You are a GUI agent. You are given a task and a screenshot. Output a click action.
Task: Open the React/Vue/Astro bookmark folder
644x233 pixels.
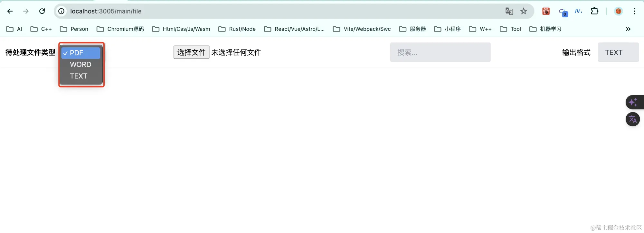coord(294,29)
